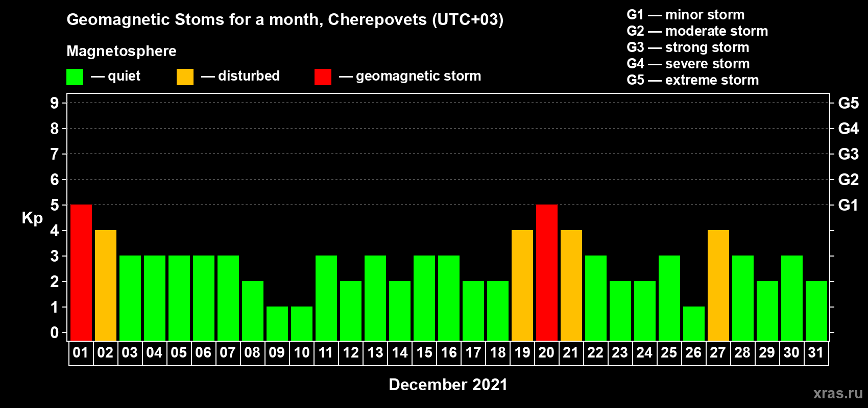This screenshot has width=868, height=408.
Task: Click the date label '27'
Action: (718, 353)
